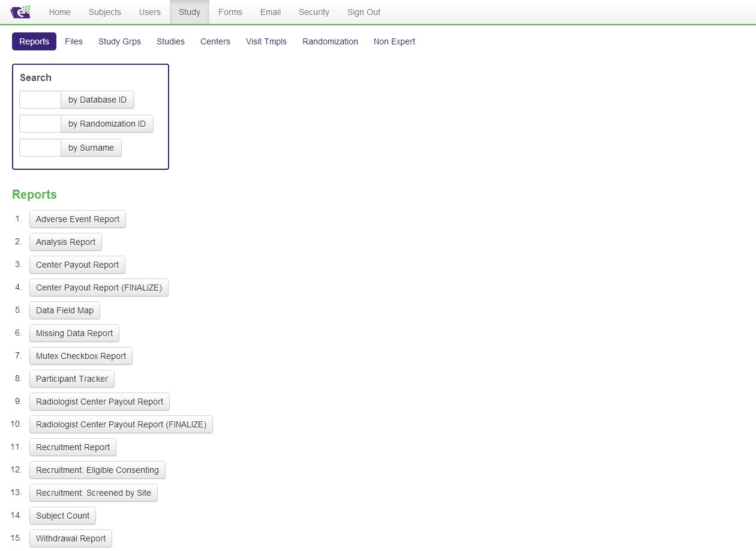Generate the Withdrawal Report

pyautogui.click(x=71, y=538)
